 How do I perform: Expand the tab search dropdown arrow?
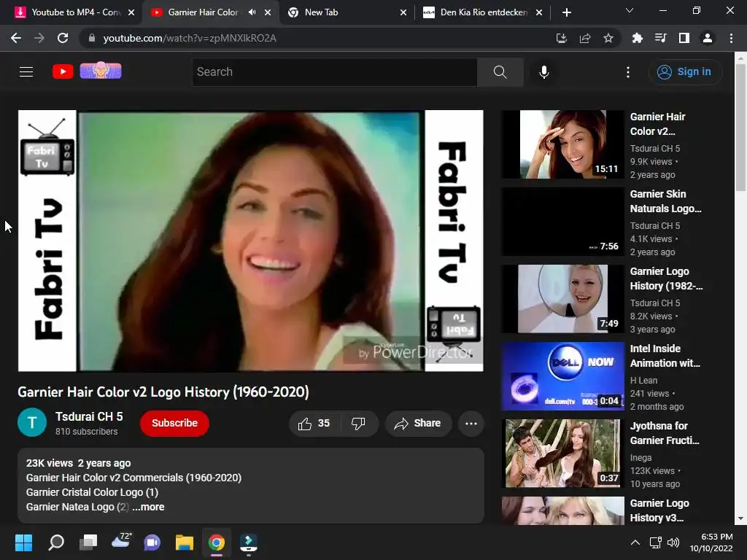[630, 10]
